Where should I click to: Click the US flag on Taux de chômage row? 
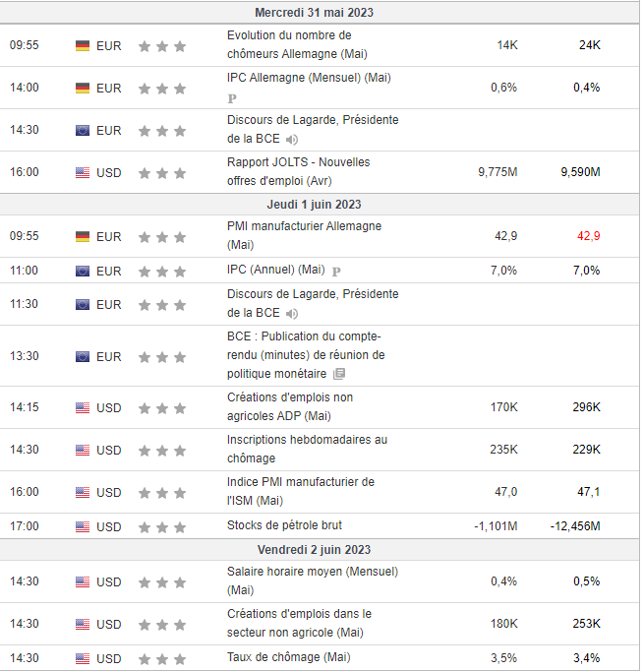pyautogui.click(x=83, y=658)
